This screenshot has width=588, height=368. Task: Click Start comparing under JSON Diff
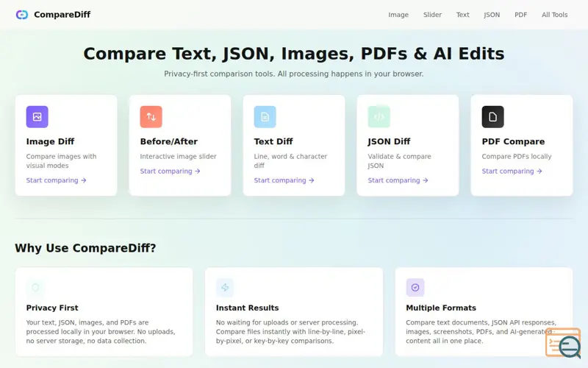click(398, 180)
